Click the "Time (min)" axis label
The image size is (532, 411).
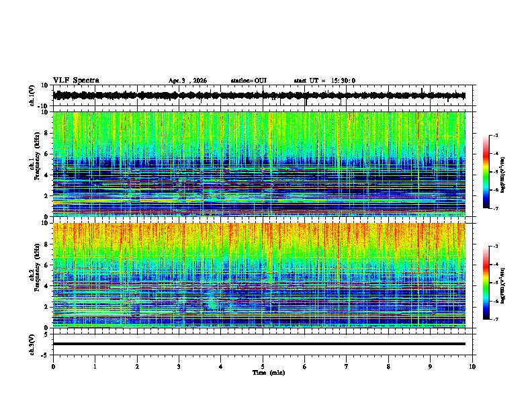pyautogui.click(x=269, y=373)
